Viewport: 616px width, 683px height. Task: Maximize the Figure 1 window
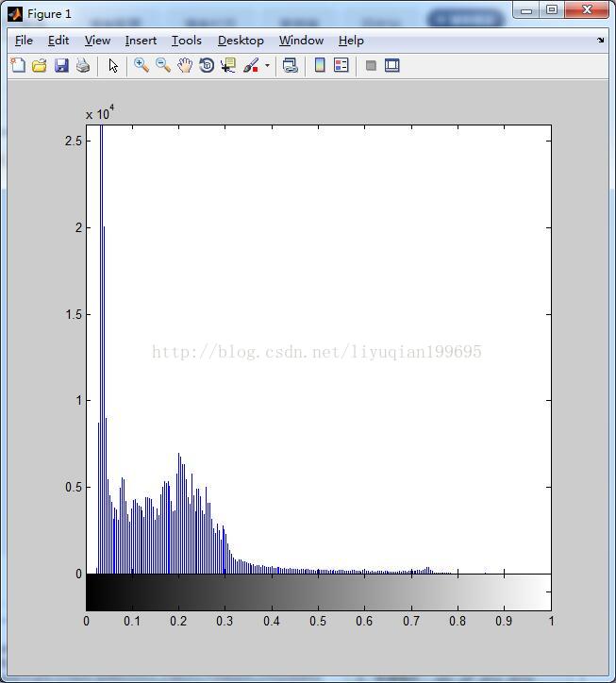pos(552,9)
